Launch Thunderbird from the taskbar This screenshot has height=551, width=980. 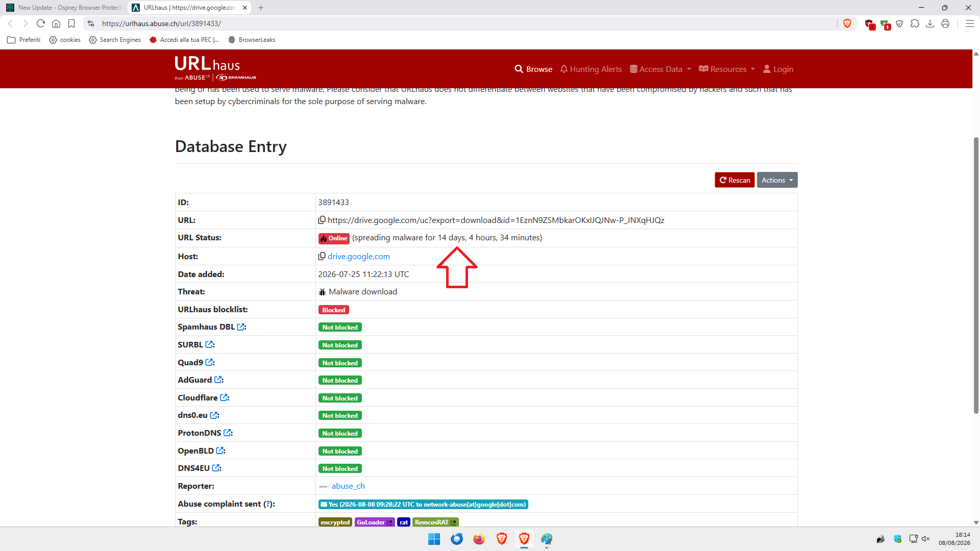pyautogui.click(x=456, y=539)
